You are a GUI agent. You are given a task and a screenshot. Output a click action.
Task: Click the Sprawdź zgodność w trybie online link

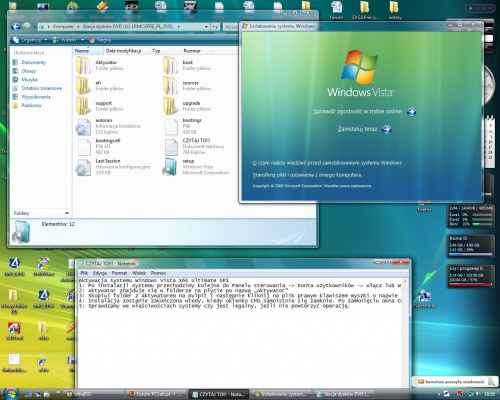pyautogui.click(x=357, y=112)
